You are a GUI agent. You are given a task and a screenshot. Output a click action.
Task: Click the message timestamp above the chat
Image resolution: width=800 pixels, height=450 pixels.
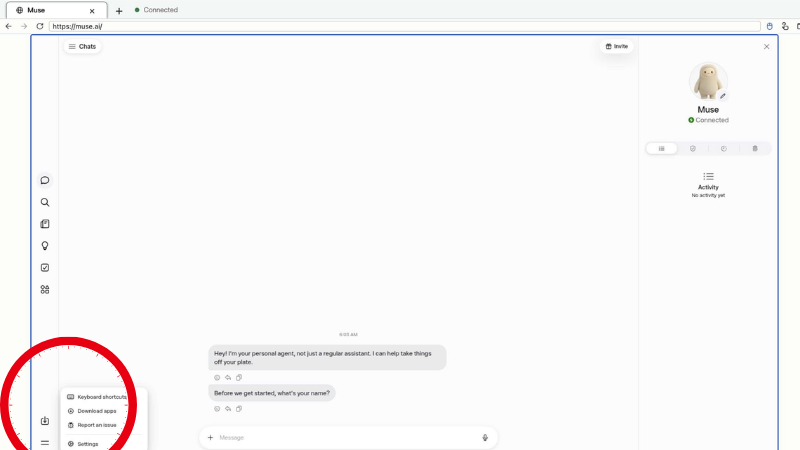coord(348,335)
